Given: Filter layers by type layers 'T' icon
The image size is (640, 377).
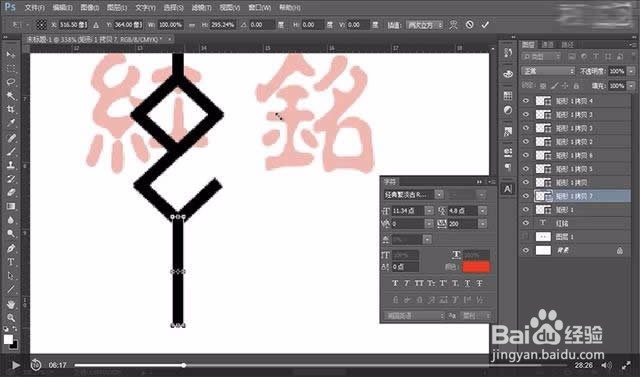Looking at the screenshot, I should click(596, 57).
